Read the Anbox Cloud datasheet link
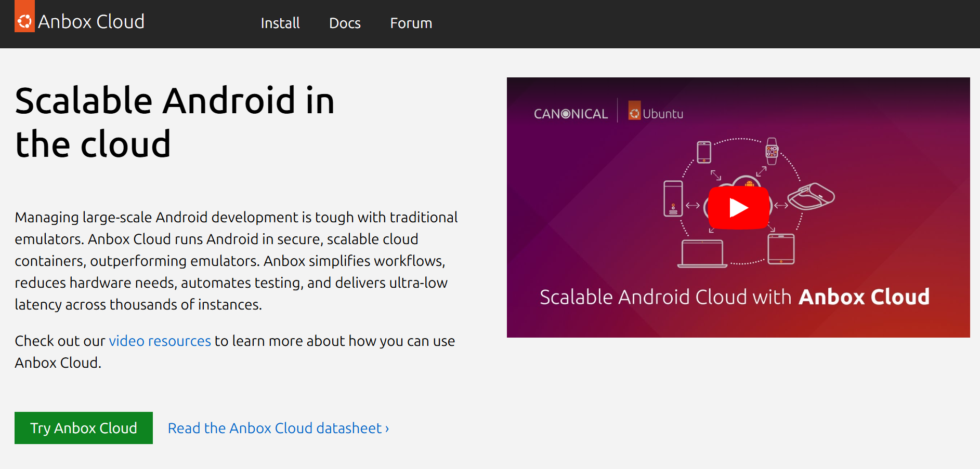This screenshot has width=980, height=469. pos(279,428)
